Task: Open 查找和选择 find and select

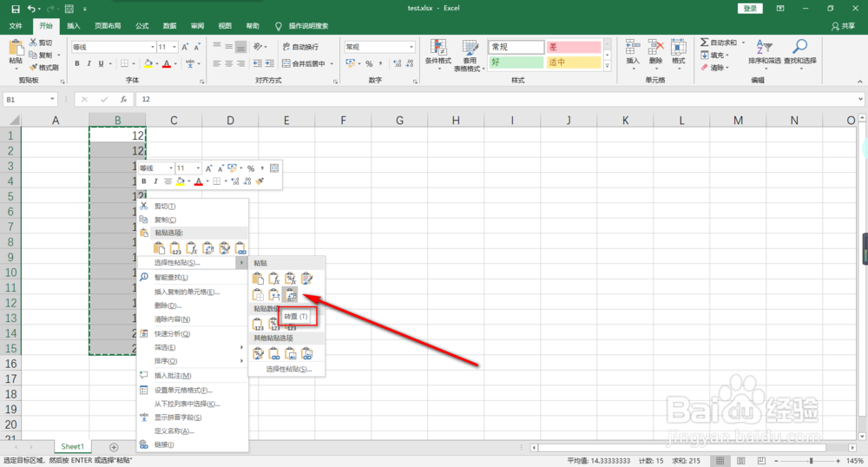Action: (800, 53)
